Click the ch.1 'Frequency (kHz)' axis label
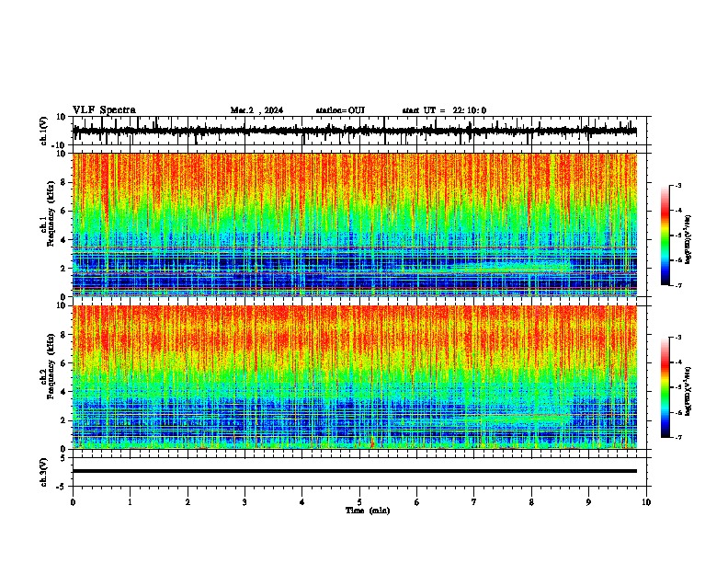Image resolution: width=728 pixels, height=563 pixels. [51, 213]
